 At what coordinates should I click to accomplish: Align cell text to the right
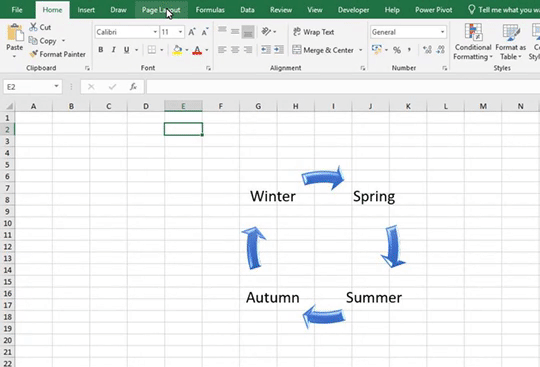pyautogui.click(x=248, y=50)
